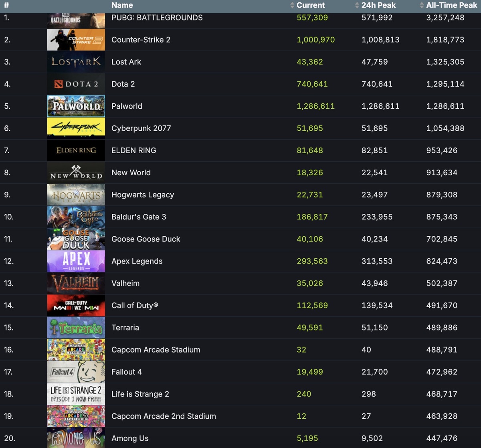Click the # rank column header
The height and width of the screenshot is (448, 481).
tap(6, 5)
